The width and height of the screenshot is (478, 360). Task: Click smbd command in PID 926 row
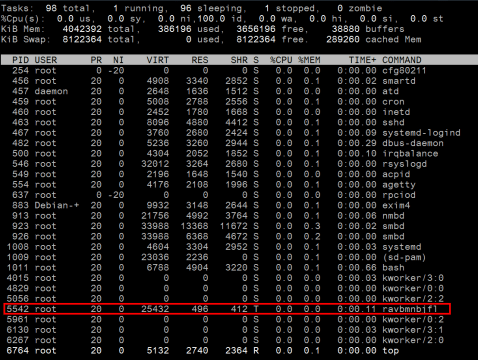tap(393, 236)
